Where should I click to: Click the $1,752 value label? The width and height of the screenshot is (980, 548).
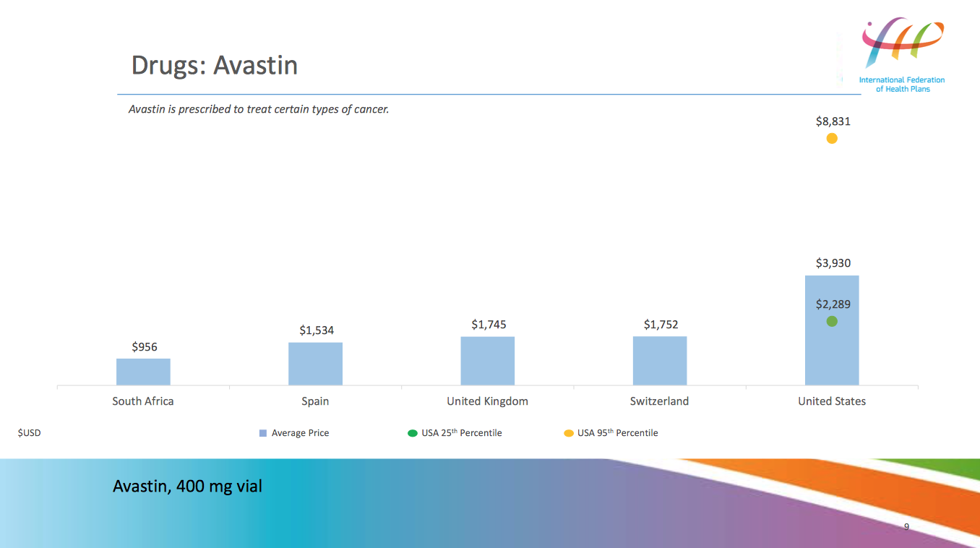pyautogui.click(x=661, y=325)
